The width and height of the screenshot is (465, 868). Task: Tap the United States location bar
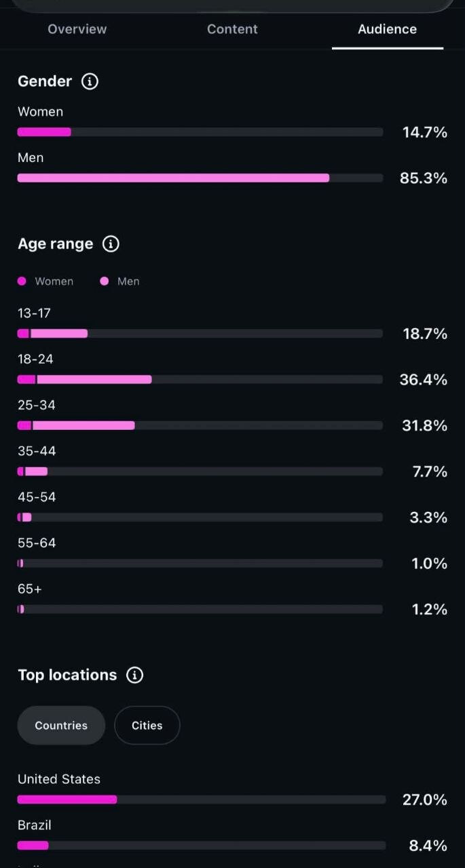click(202, 800)
